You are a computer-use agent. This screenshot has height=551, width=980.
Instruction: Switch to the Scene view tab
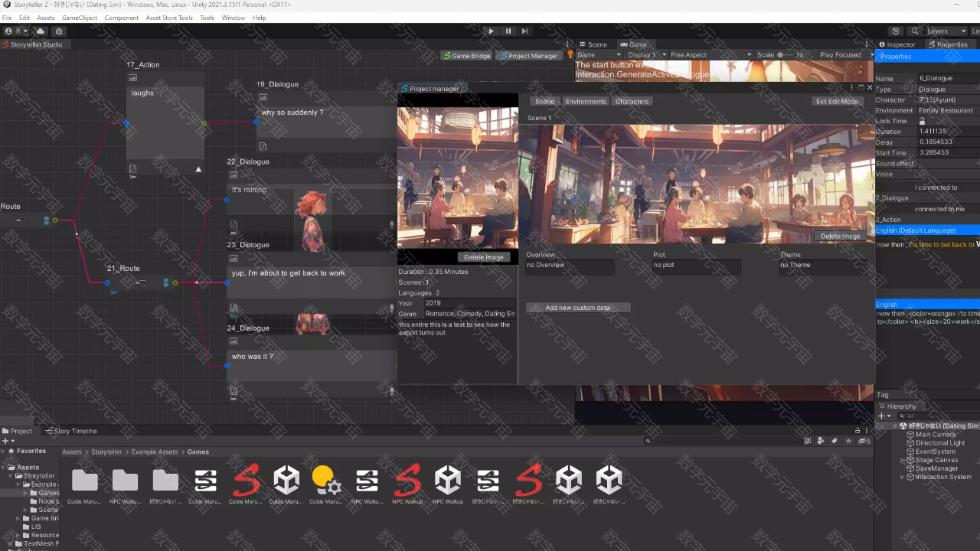pos(593,44)
